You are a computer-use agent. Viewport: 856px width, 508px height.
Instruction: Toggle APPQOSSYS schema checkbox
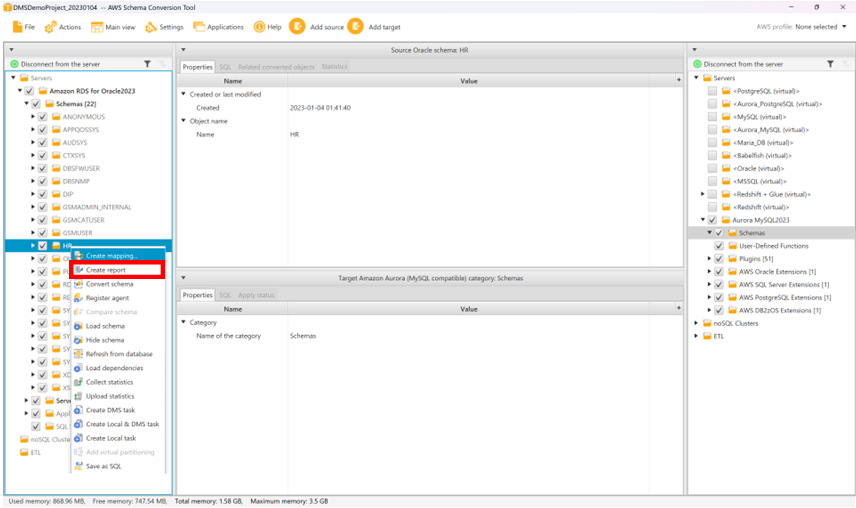coord(43,130)
